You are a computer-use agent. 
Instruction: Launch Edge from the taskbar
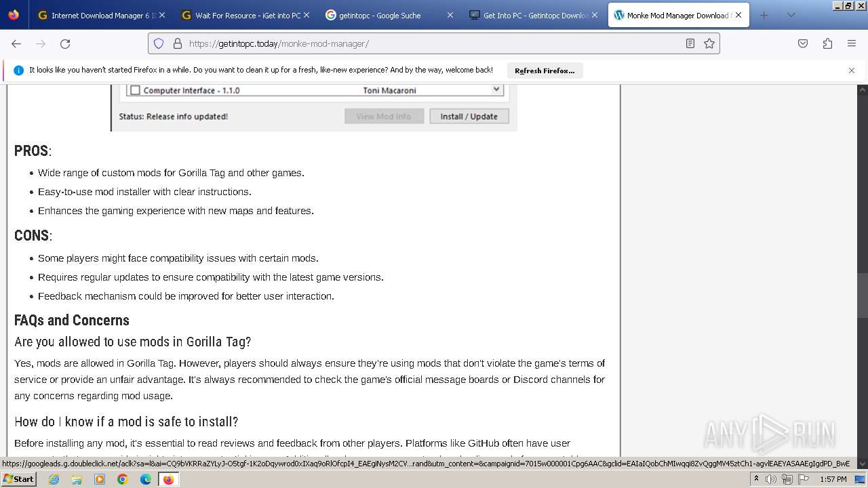(x=146, y=479)
